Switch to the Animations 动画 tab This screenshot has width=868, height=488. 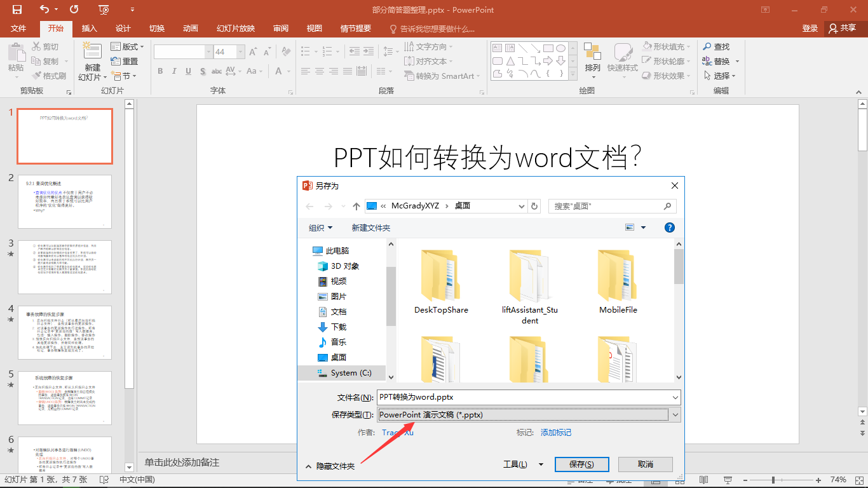point(191,29)
